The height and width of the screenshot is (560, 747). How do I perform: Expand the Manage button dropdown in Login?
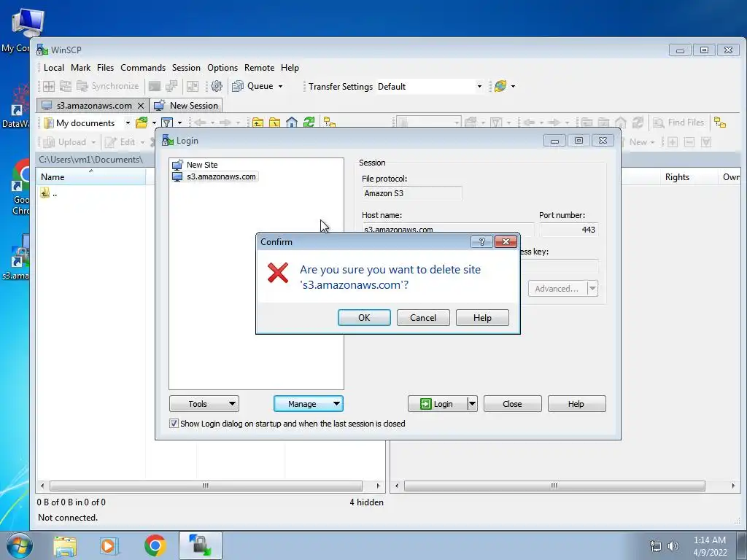tap(336, 404)
